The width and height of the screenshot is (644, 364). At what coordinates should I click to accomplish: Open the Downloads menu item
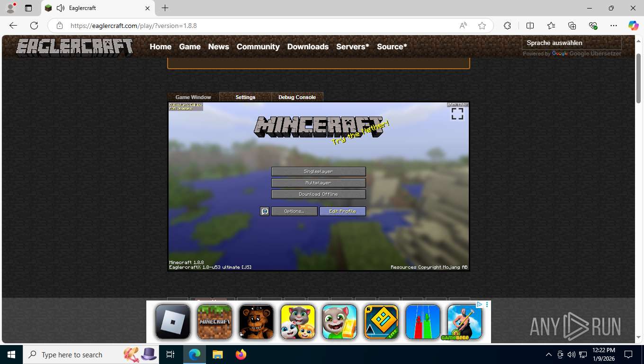[308, 46]
